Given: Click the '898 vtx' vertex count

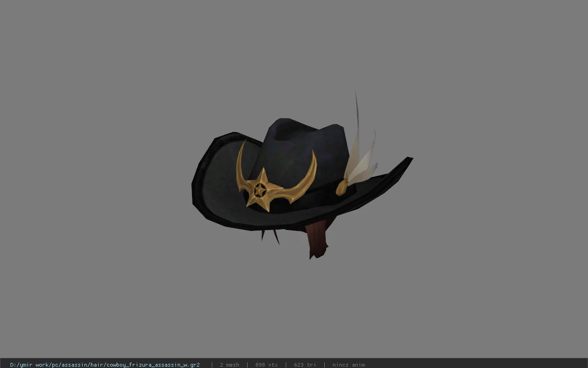Looking at the screenshot, I should [266, 365].
